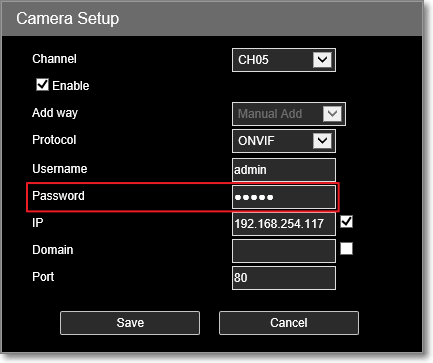Click the Channel label text

point(54,59)
